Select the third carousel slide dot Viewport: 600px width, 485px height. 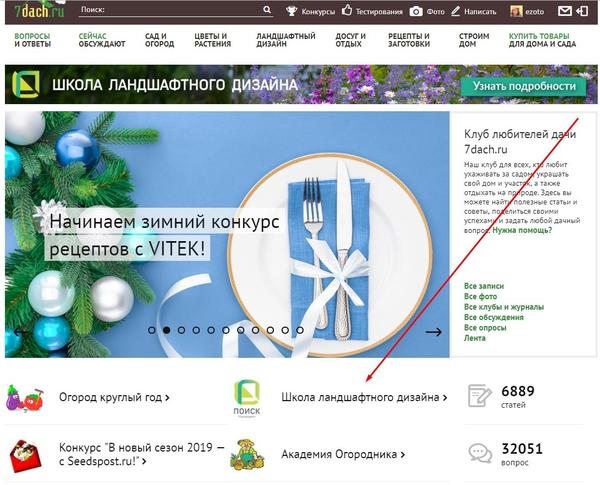[x=181, y=329]
